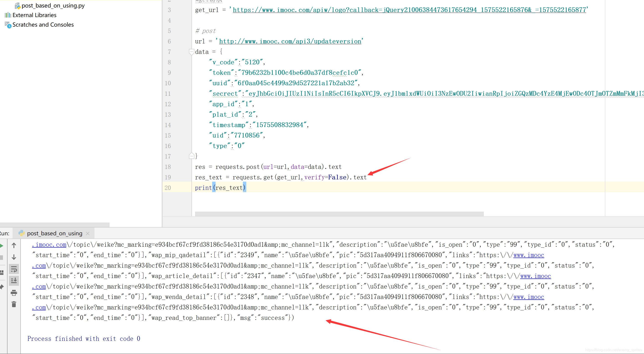Screen dimensions: 644x354
Task: Click the Down the Stack Trace arrow
Action: tap(14, 257)
